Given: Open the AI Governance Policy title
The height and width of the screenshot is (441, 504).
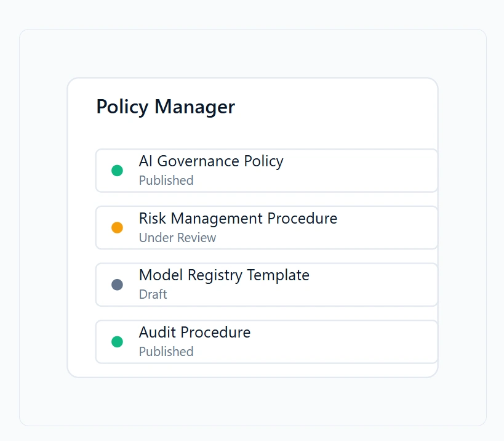Looking at the screenshot, I should (x=211, y=161).
